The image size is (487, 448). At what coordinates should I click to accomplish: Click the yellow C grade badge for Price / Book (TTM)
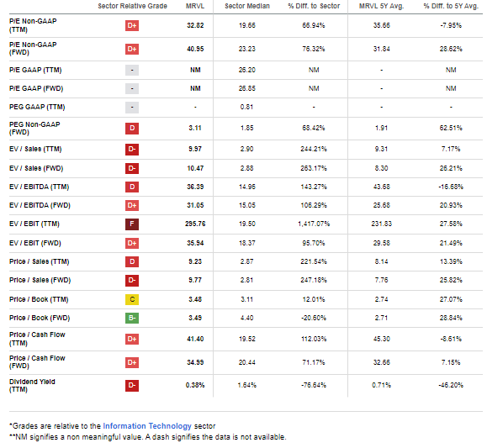click(132, 299)
